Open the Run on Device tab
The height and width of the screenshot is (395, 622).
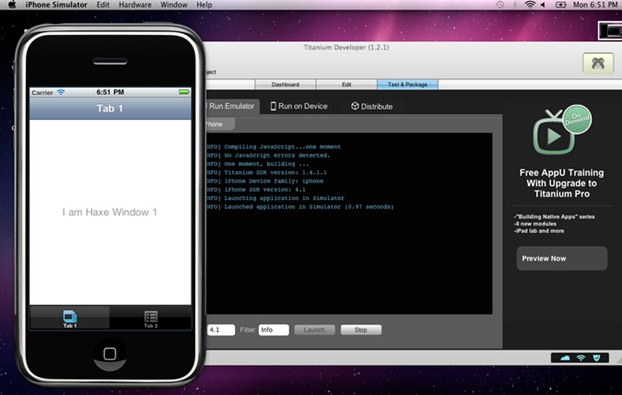(299, 106)
